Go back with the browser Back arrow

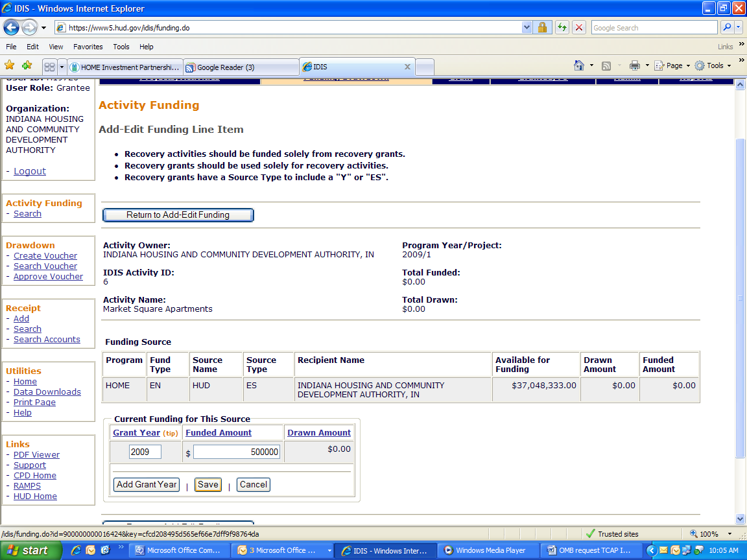[12, 28]
